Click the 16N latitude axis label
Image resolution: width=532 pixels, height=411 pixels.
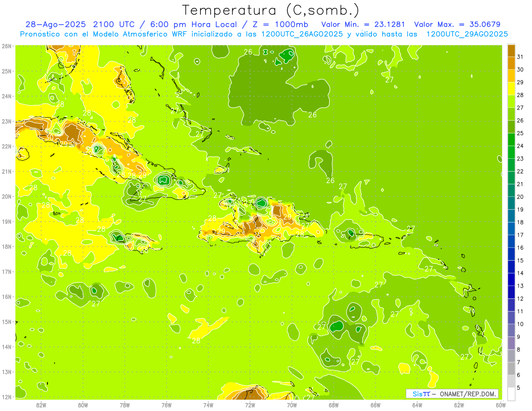pos(7,297)
